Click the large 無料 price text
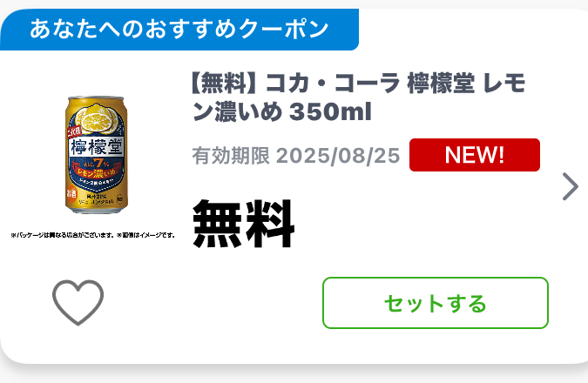Image resolution: width=588 pixels, height=383 pixels. tap(243, 224)
